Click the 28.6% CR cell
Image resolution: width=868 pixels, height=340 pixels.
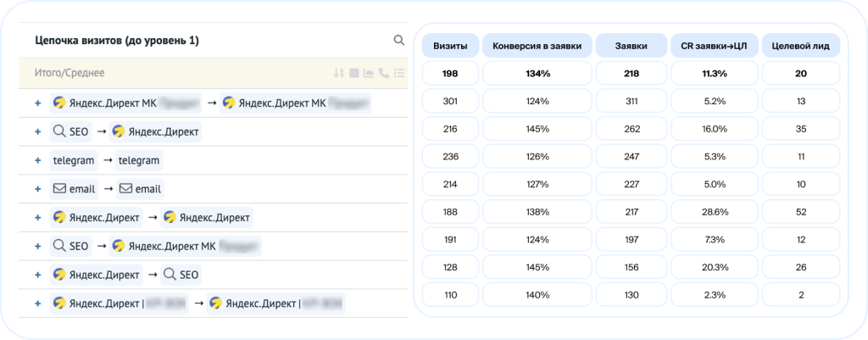(715, 217)
